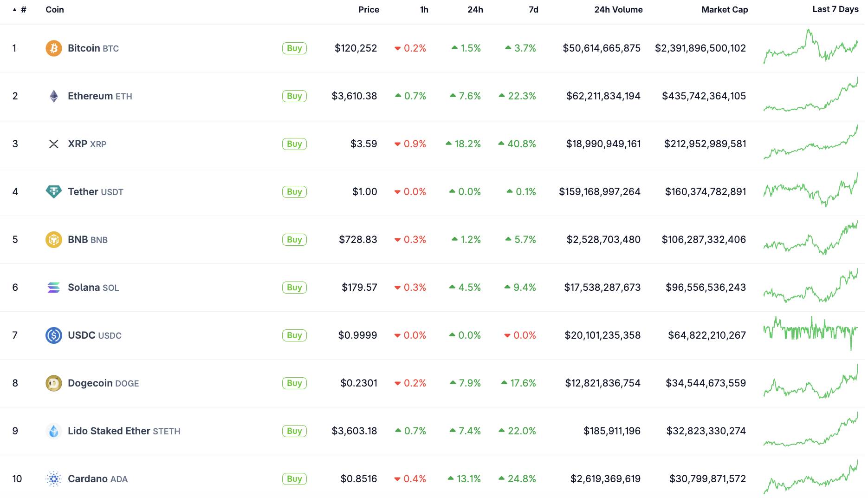The width and height of the screenshot is (868, 498).
Task: Click the Dogecoin logo icon
Action: (x=54, y=383)
